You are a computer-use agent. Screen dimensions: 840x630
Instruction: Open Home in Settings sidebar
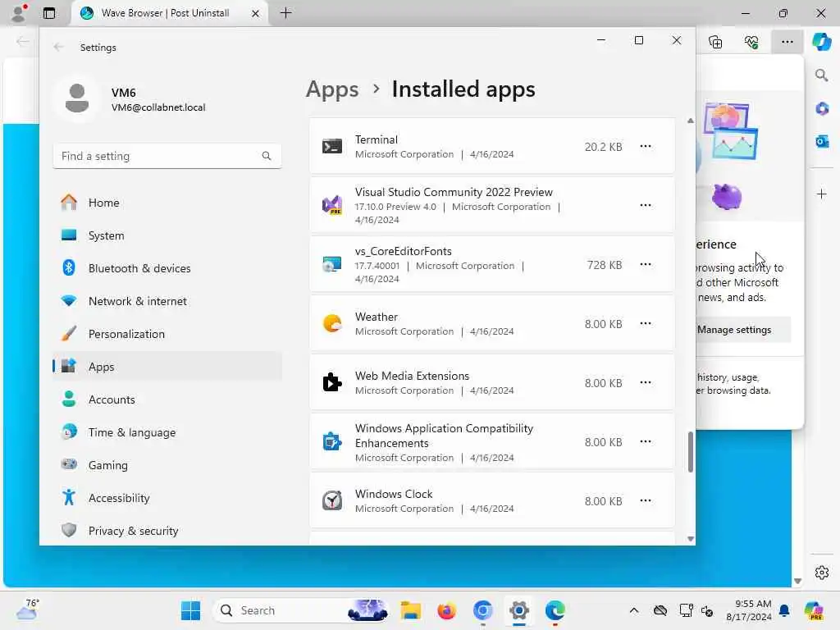(167, 203)
